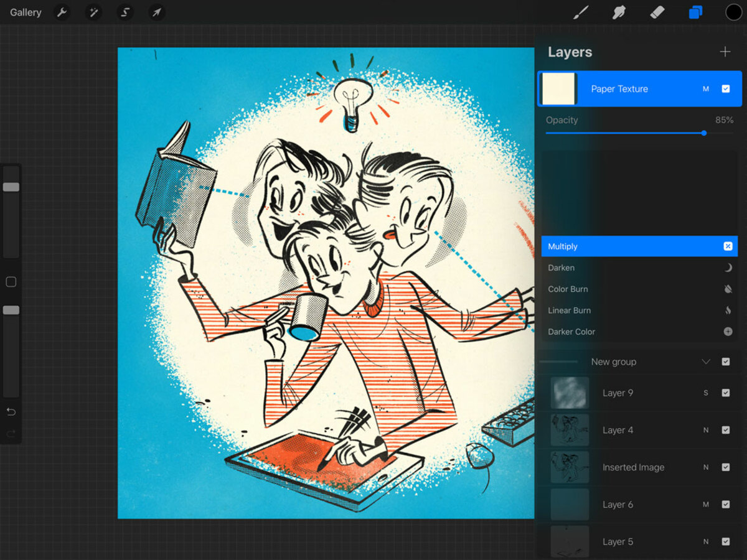Uncheck visibility for Inserted Image layer
Viewport: 747px width, 560px height.
tap(726, 467)
